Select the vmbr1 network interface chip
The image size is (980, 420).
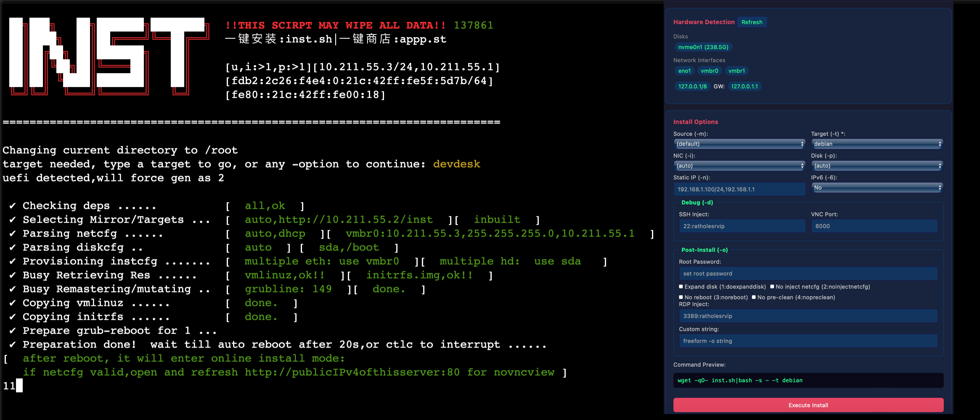point(736,71)
